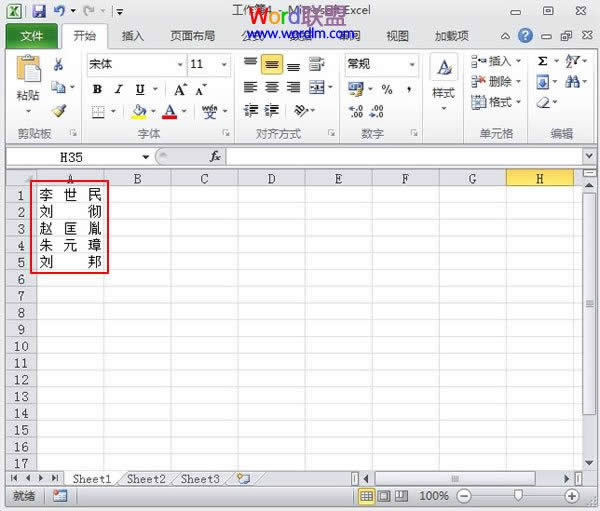Toggle top vertical alignment

(250, 64)
